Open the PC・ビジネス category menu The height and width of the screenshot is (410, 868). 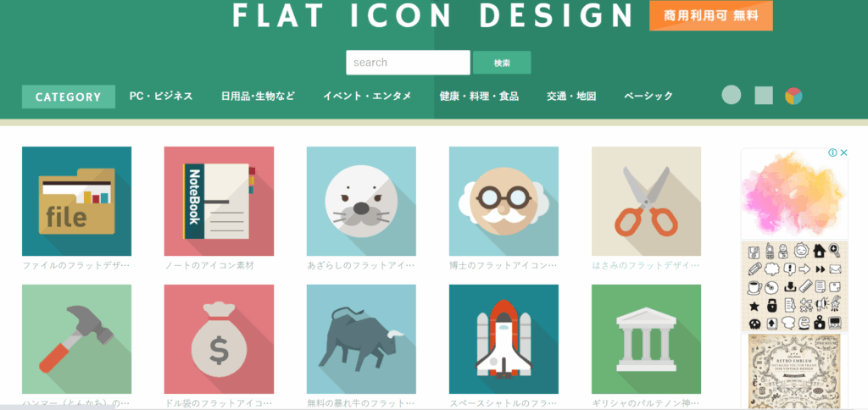coord(161,97)
